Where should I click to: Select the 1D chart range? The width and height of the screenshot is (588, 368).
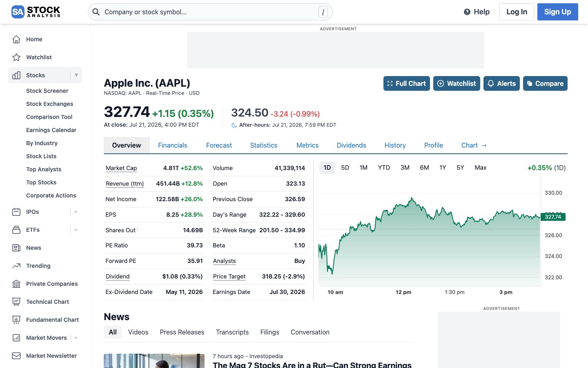coord(327,168)
